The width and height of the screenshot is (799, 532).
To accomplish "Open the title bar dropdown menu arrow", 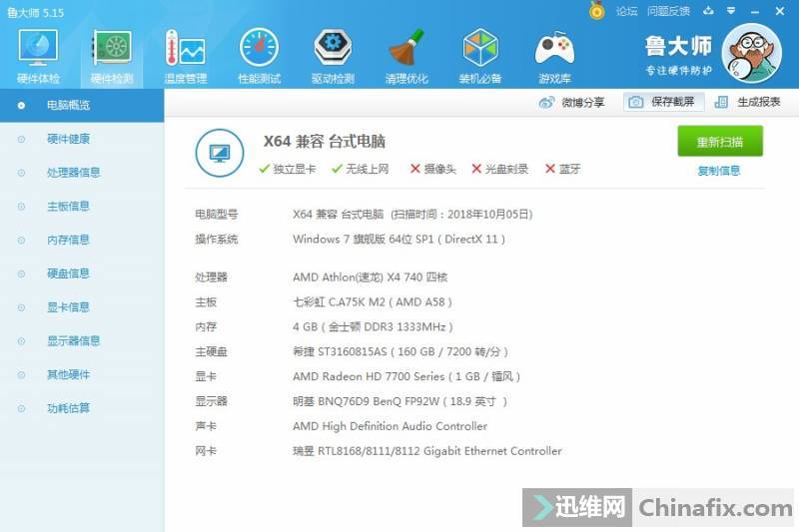I will [731, 11].
